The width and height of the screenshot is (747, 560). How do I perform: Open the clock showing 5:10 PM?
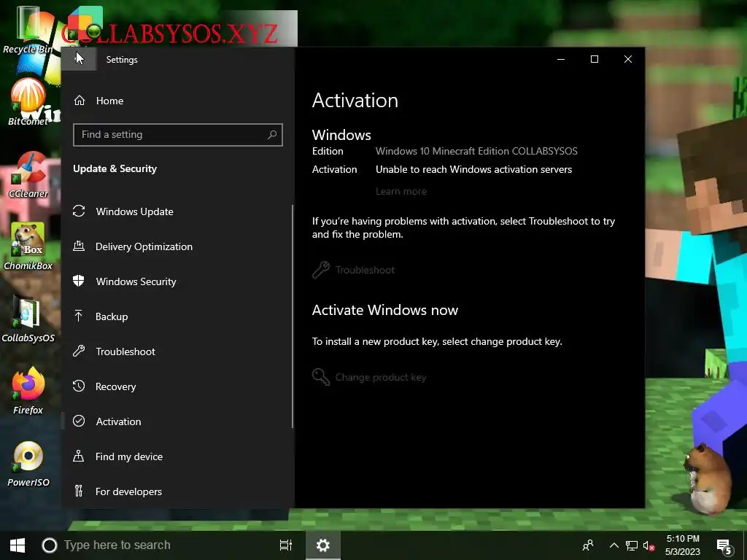pyautogui.click(x=683, y=545)
